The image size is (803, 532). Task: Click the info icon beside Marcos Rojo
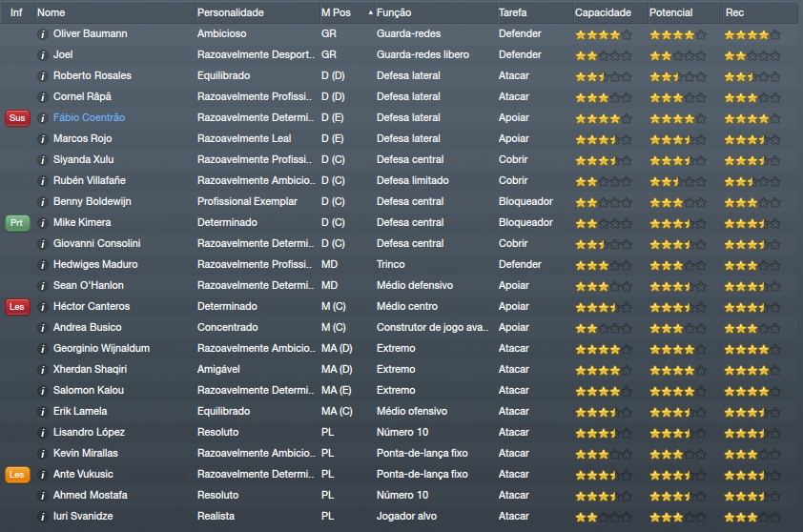pyautogui.click(x=42, y=138)
